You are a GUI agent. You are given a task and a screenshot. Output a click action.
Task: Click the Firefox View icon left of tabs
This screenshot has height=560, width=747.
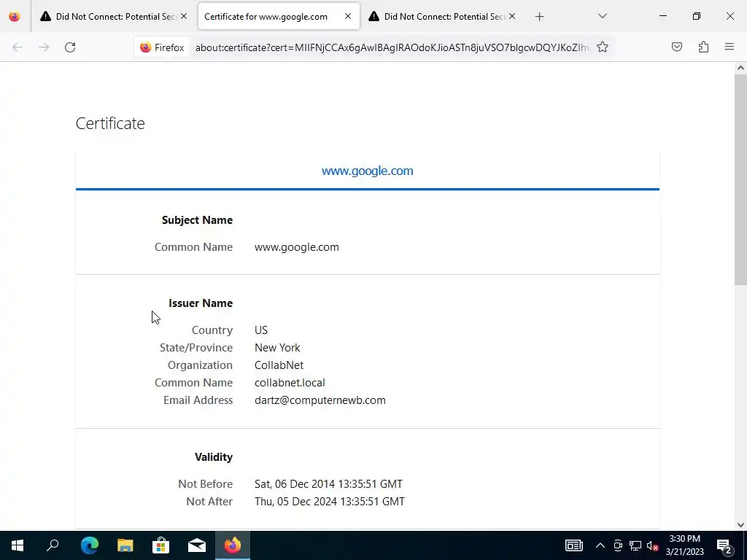(x=15, y=16)
